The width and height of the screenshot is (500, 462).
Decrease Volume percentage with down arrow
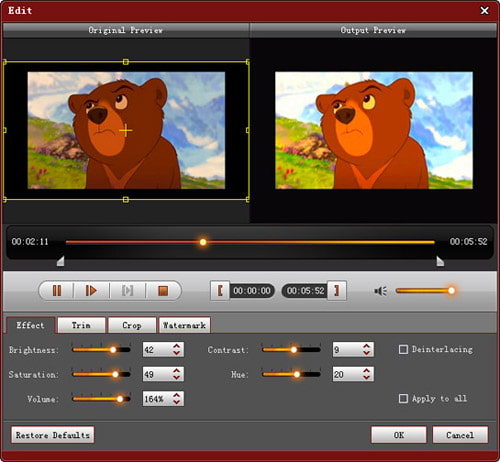pyautogui.click(x=177, y=402)
